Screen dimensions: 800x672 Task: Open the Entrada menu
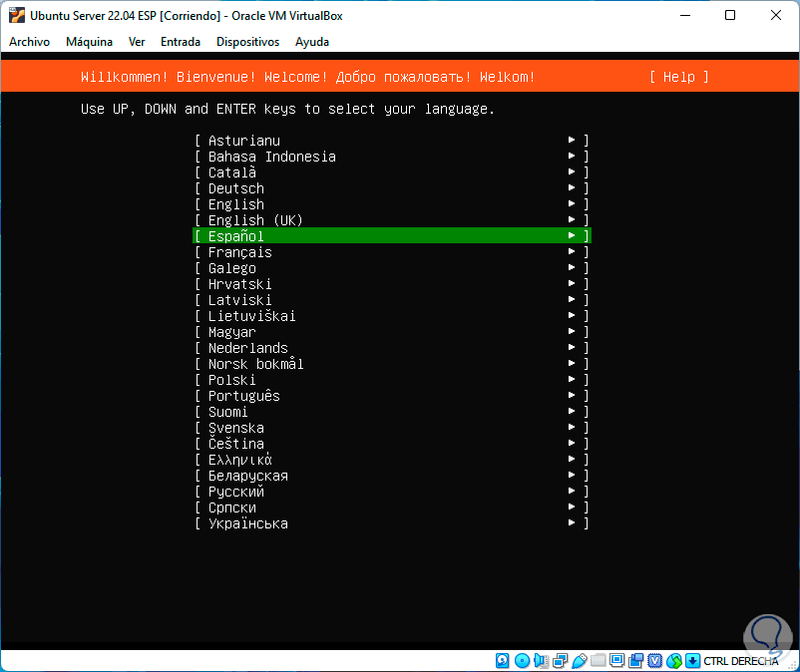coord(181,42)
